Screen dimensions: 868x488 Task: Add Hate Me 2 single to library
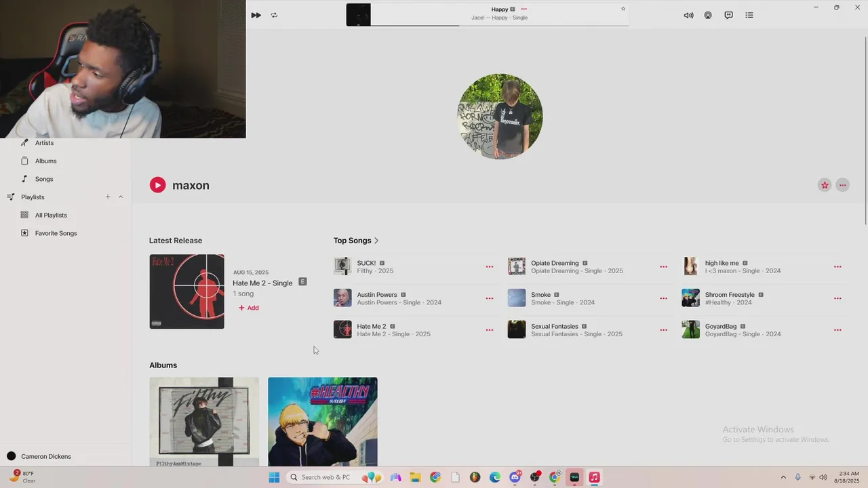click(x=248, y=308)
